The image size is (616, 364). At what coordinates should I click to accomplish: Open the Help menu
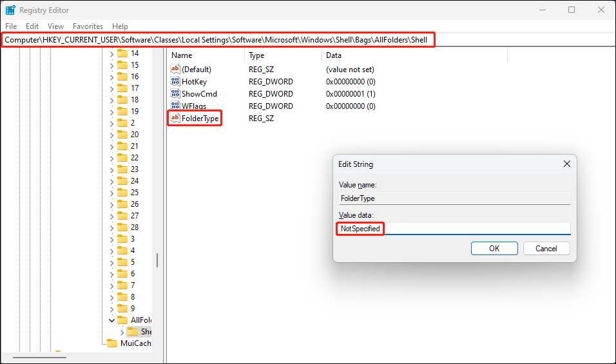[120, 26]
